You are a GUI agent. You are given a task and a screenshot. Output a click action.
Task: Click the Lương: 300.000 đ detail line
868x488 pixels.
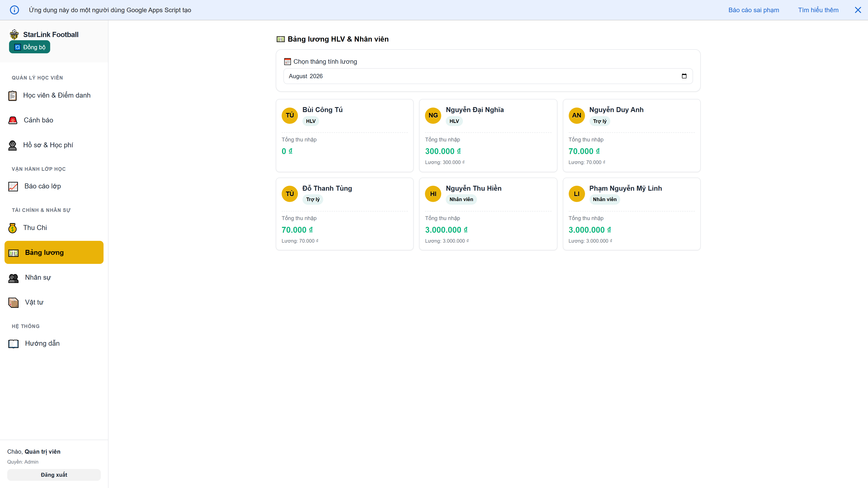(445, 162)
